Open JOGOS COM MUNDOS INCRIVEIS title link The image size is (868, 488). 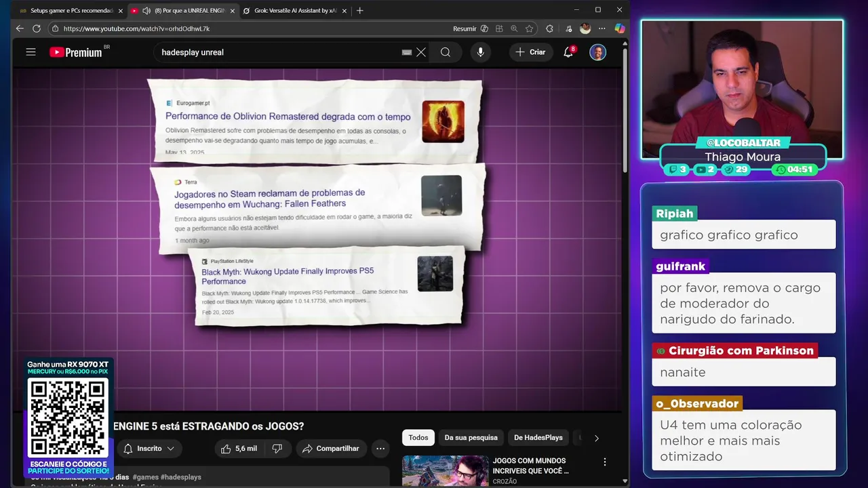(531, 466)
